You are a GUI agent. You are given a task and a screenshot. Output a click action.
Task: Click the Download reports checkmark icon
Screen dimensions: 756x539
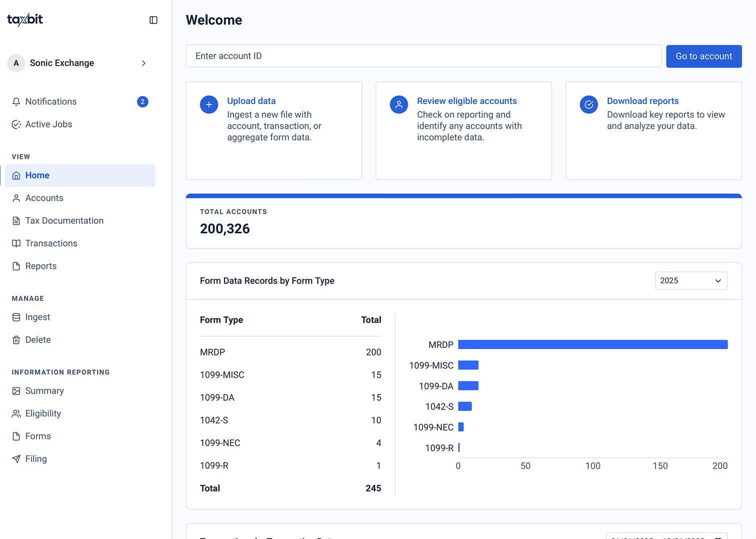[x=589, y=105]
